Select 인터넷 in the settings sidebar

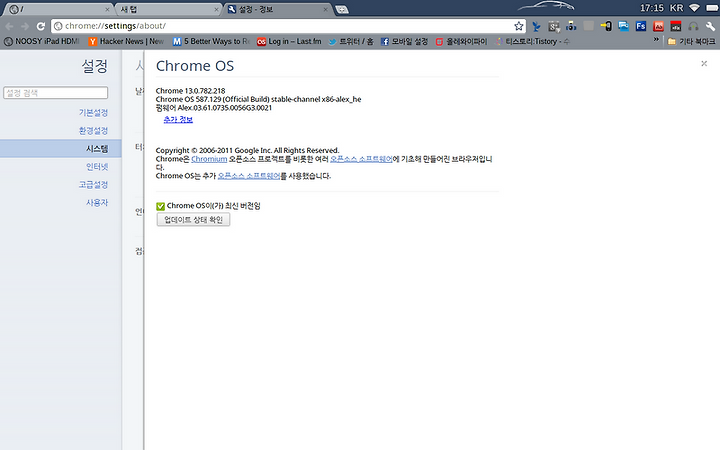tap(97, 166)
